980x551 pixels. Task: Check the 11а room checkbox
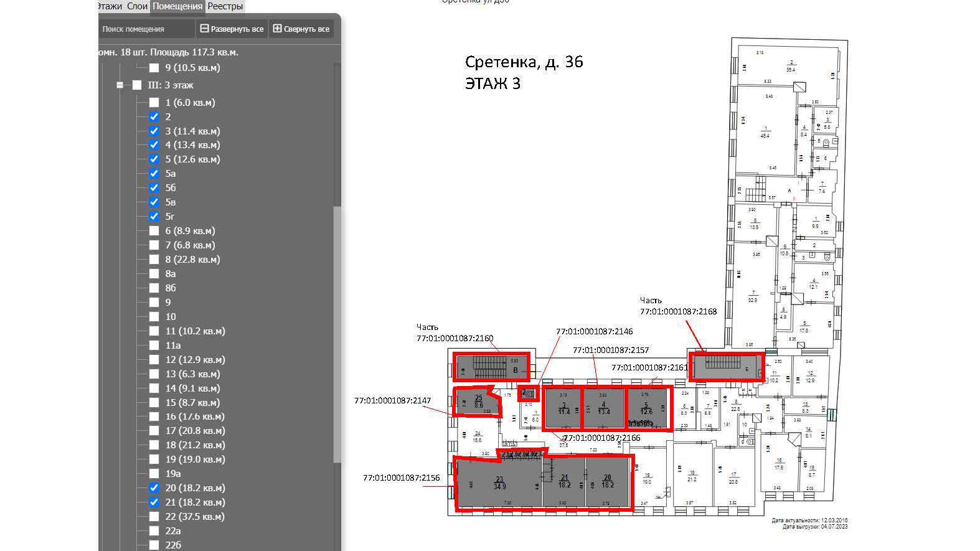154,346
